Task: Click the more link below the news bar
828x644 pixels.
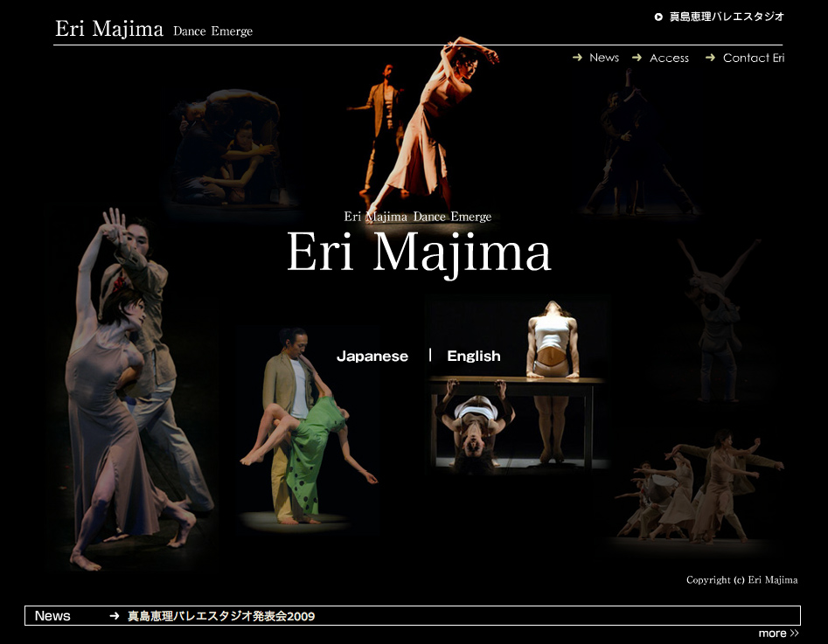Action: click(778, 633)
